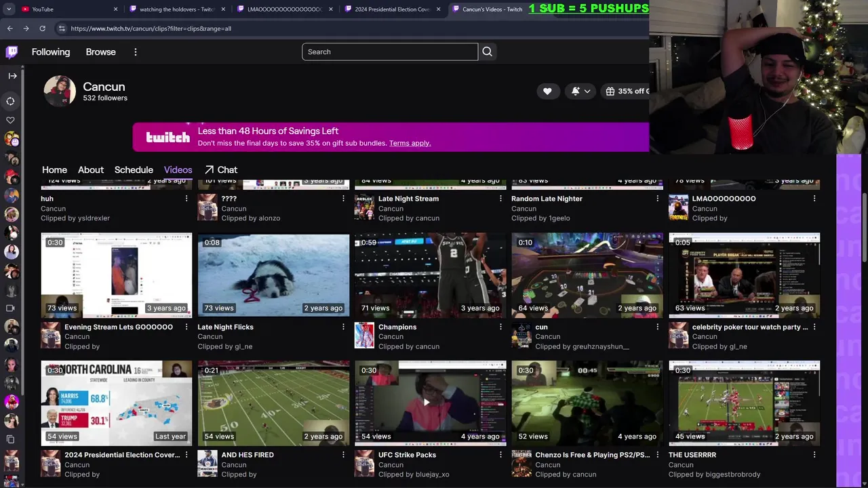Open the channel Home tab
Image resolution: width=868 pixels, height=488 pixels.
click(x=54, y=170)
